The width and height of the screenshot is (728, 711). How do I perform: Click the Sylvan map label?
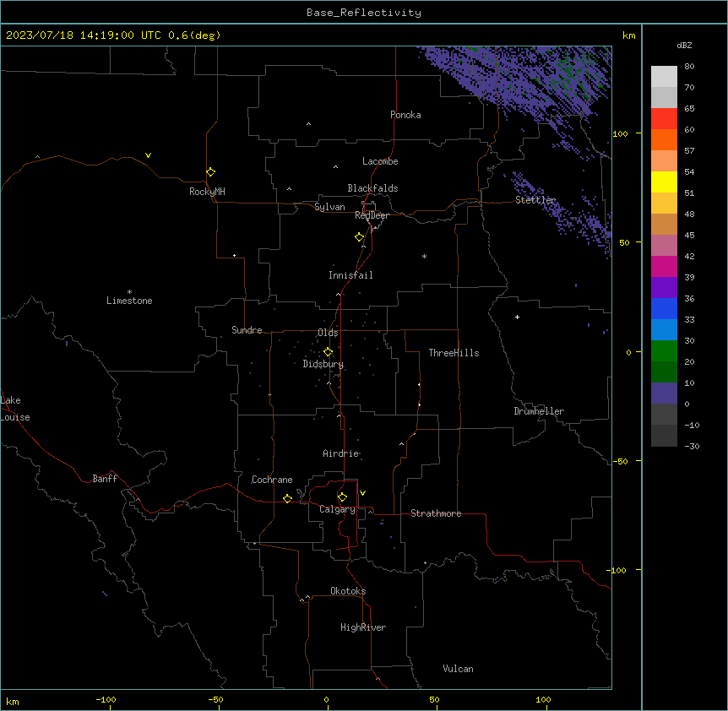pyautogui.click(x=329, y=207)
